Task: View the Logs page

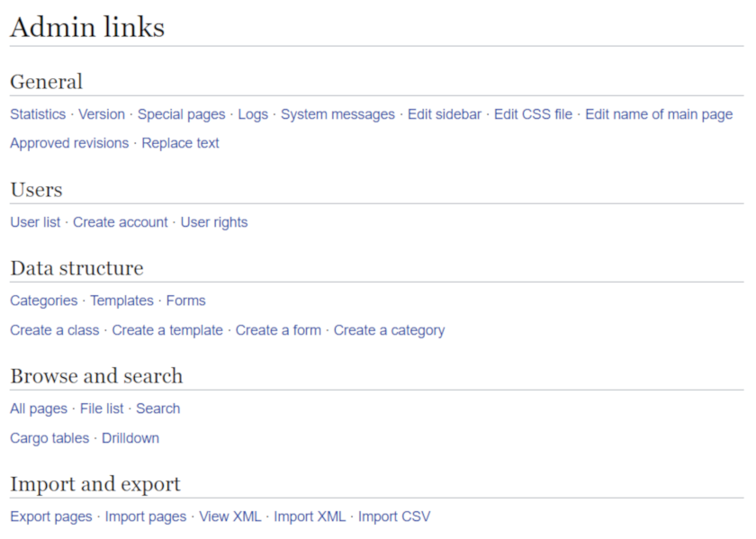Action: tap(253, 114)
